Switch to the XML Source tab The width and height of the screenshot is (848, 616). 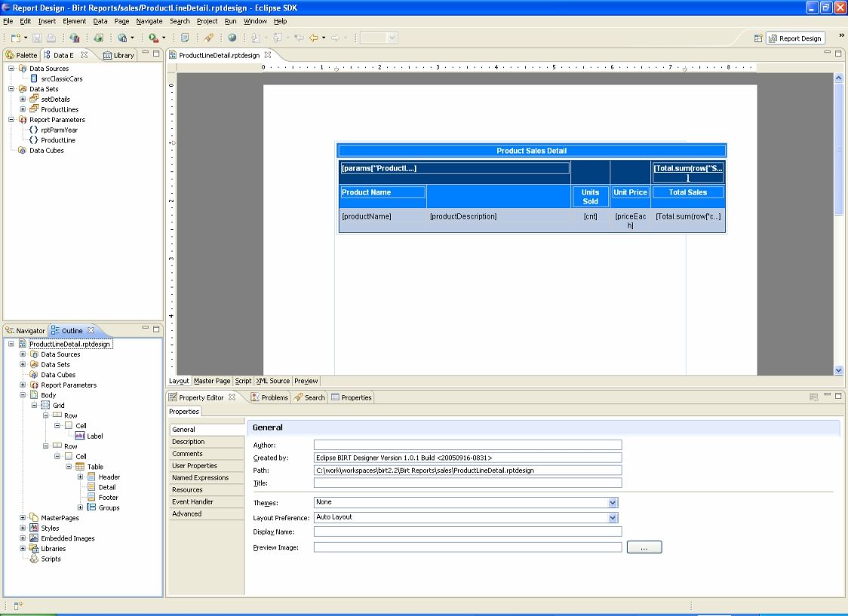(x=272, y=381)
